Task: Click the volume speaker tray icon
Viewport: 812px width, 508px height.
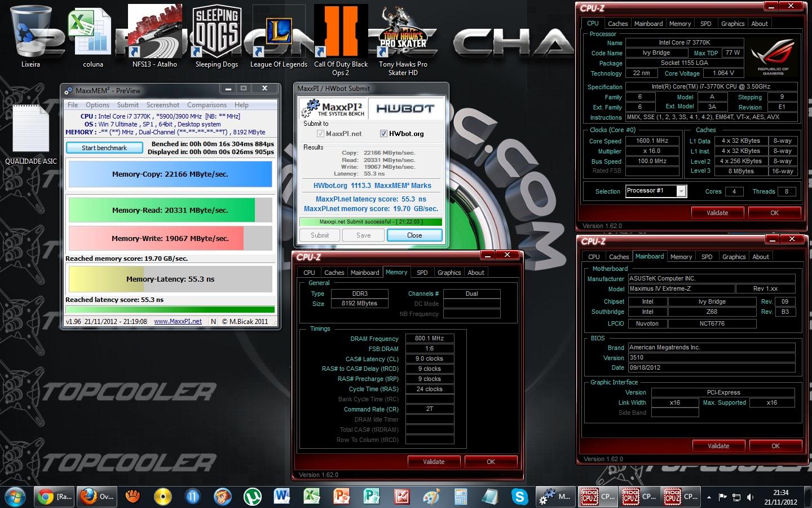Action: coord(751,497)
